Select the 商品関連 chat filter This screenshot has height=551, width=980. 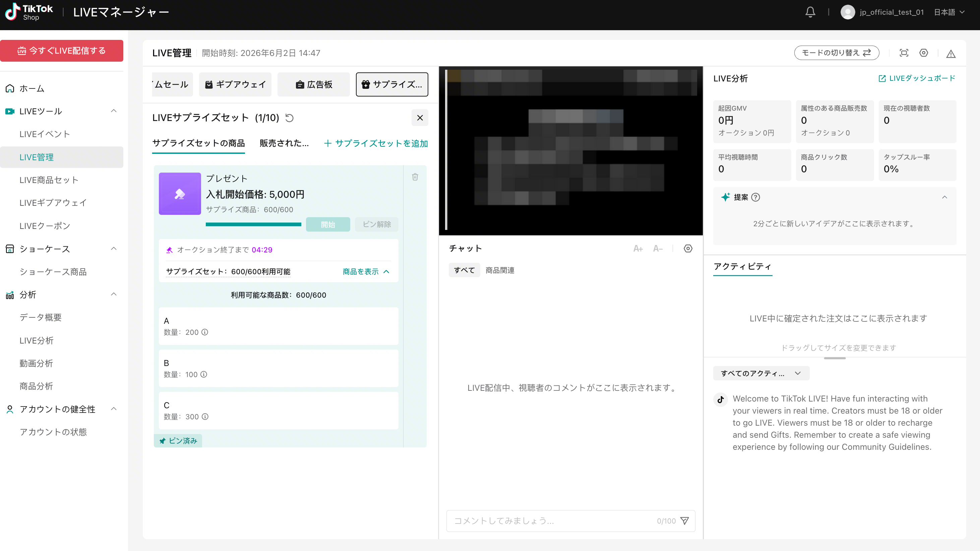pyautogui.click(x=500, y=270)
